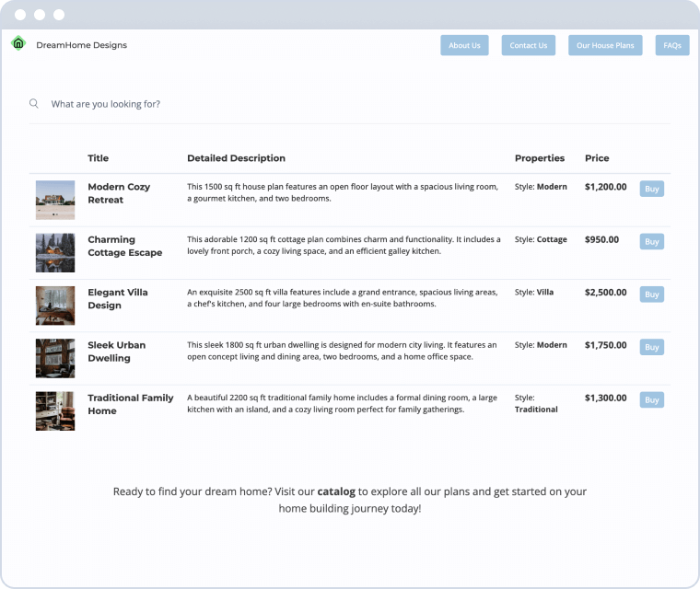
Task: Open the Elegant Villa Design thumbnail image
Action: click(55, 306)
